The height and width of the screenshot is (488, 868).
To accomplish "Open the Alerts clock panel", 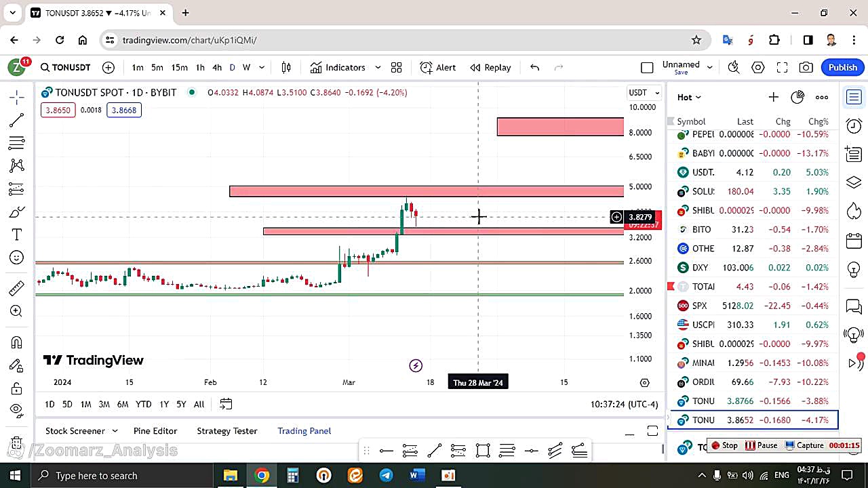I will (x=854, y=125).
